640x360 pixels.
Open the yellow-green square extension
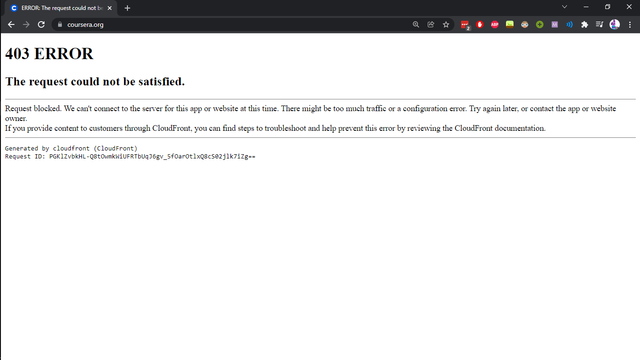coord(510,24)
